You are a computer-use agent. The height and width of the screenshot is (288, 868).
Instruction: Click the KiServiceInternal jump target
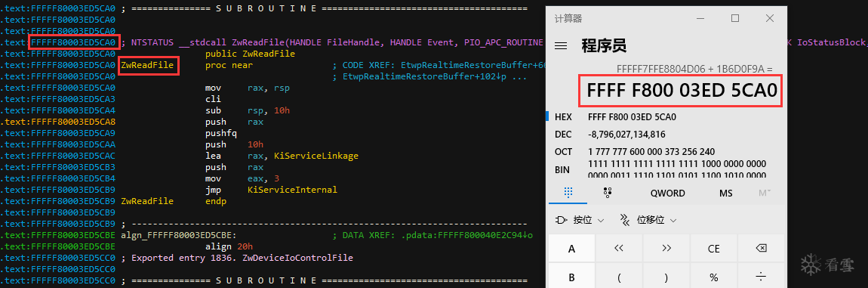tap(292, 190)
